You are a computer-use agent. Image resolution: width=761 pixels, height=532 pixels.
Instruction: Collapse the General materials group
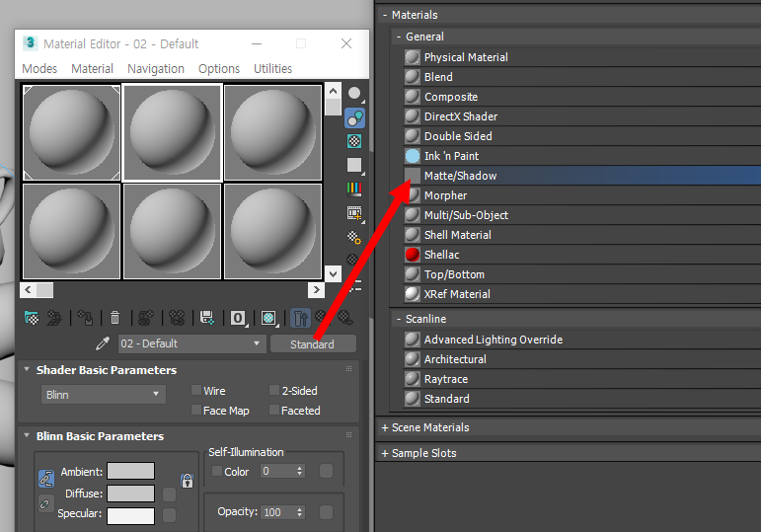399,37
